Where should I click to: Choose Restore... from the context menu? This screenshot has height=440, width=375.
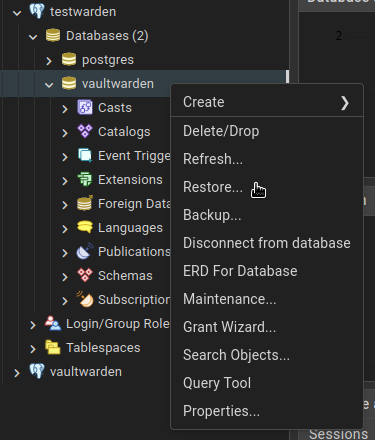[267, 187]
